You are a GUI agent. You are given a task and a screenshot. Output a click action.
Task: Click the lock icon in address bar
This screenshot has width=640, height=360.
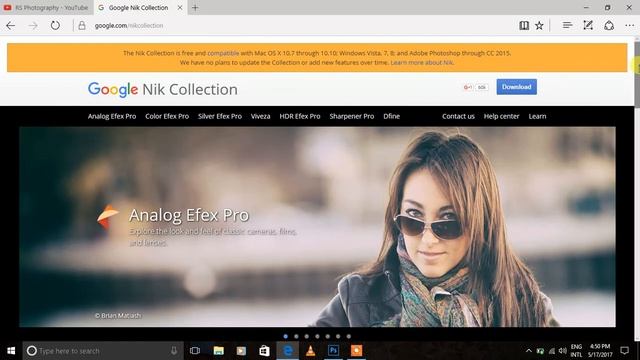(82, 25)
